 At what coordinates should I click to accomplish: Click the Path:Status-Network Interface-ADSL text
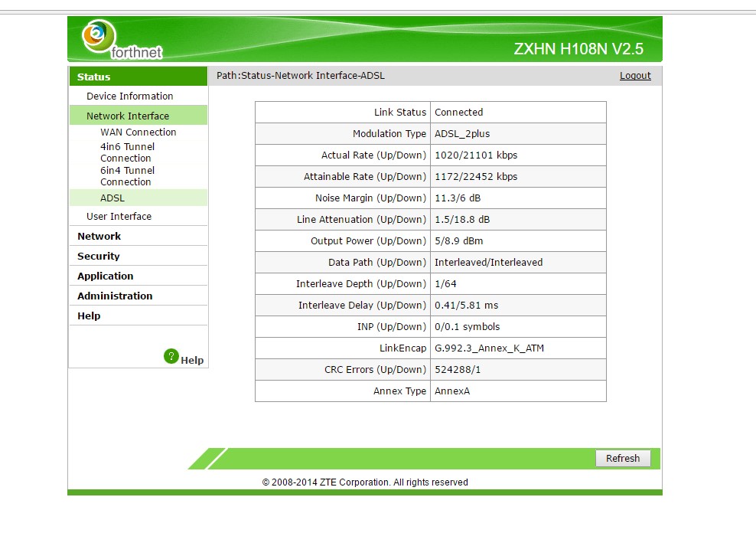pos(301,76)
